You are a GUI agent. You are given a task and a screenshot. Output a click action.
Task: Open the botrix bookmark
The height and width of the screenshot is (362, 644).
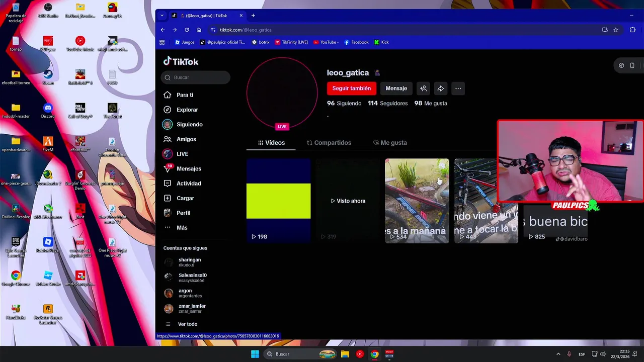261,42
